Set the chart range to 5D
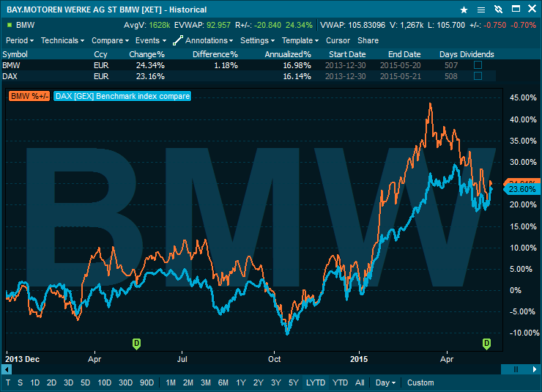Image resolution: width=542 pixels, height=392 pixels. coord(86,382)
